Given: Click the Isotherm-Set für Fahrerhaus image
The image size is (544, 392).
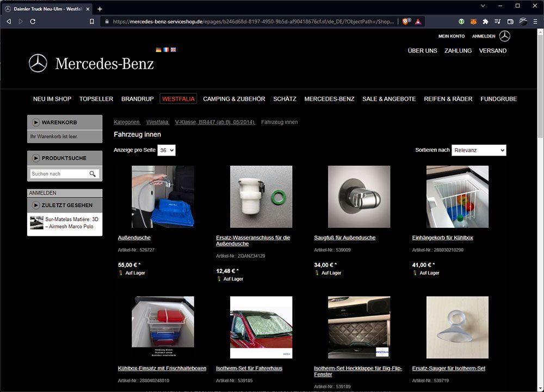Looking at the screenshot, I should 261,327.
